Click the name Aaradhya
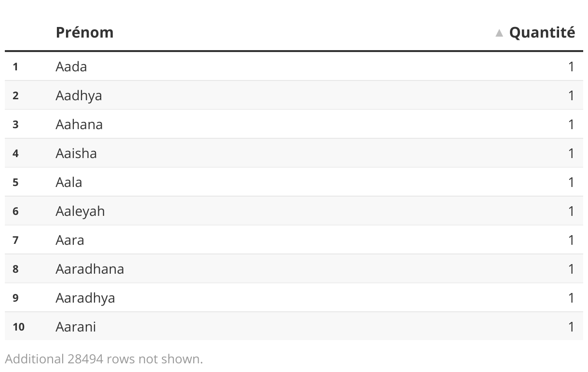The width and height of the screenshot is (588, 372). [x=85, y=298]
